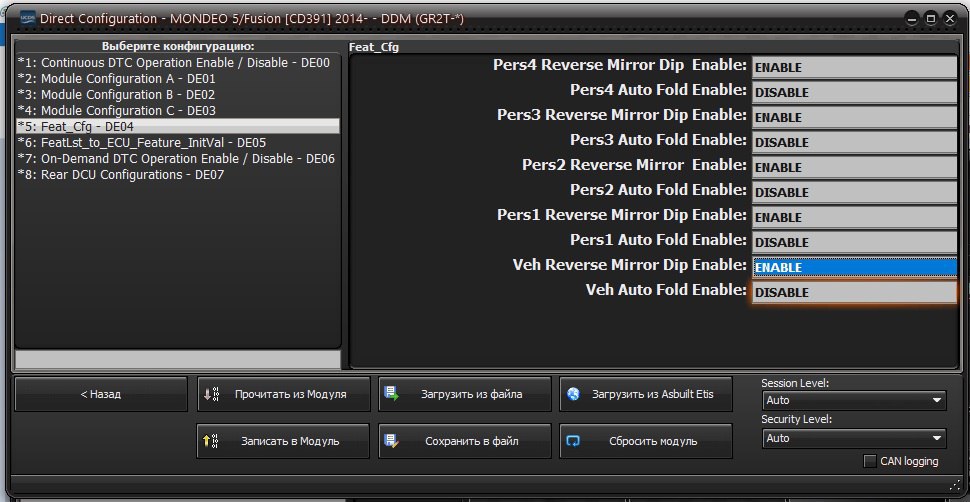Screen dimensions: 970x502
Task: Click the write-to-module icon
Action: (211, 440)
